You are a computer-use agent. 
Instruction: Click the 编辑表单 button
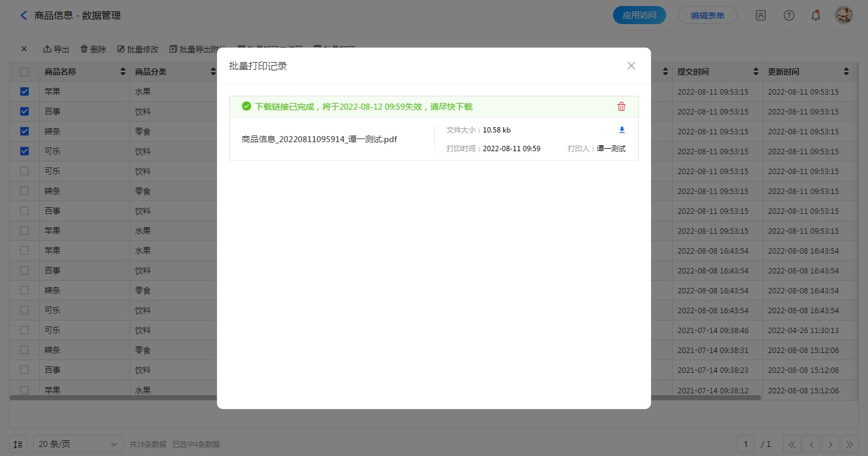pos(707,16)
